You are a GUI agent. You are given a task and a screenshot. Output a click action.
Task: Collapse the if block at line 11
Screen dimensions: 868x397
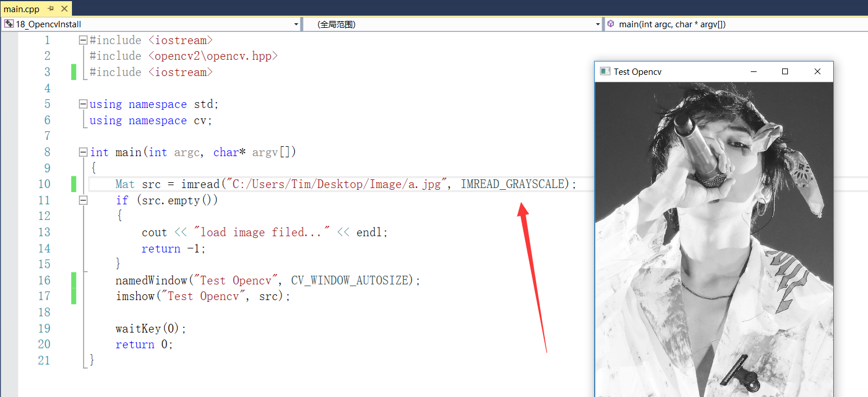coord(83,200)
